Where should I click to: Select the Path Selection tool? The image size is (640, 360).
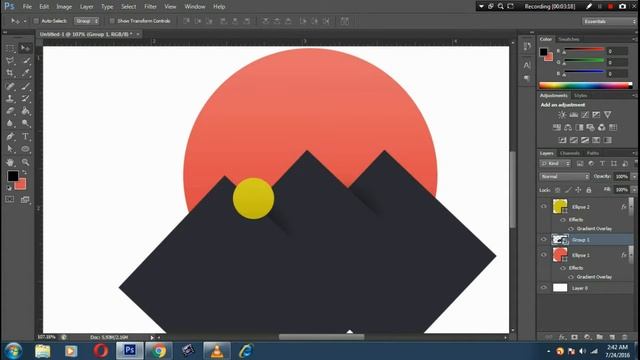pos(10,149)
